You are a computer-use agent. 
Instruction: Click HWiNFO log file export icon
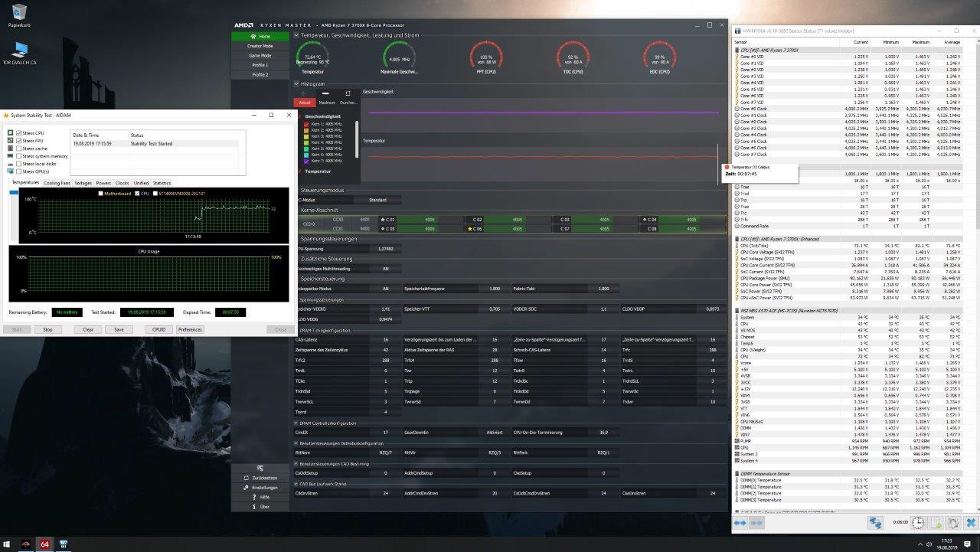click(936, 522)
